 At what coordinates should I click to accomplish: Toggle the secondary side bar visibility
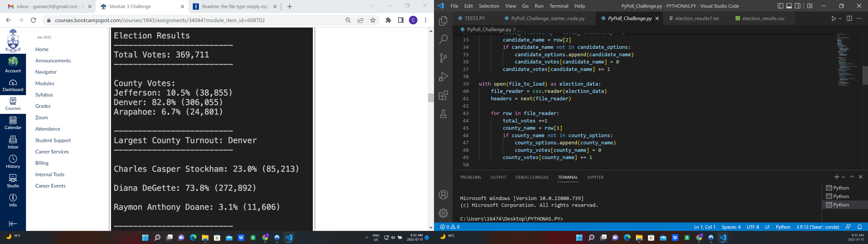[798, 6]
